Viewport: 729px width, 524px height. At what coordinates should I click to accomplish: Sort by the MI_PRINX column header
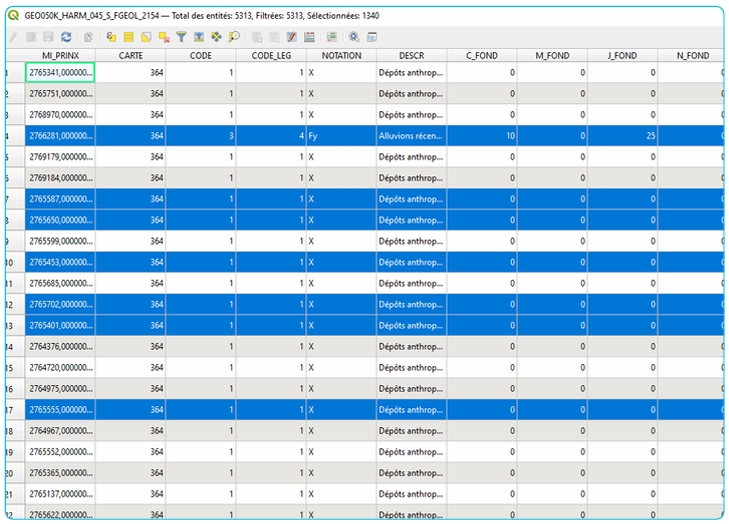(60, 56)
